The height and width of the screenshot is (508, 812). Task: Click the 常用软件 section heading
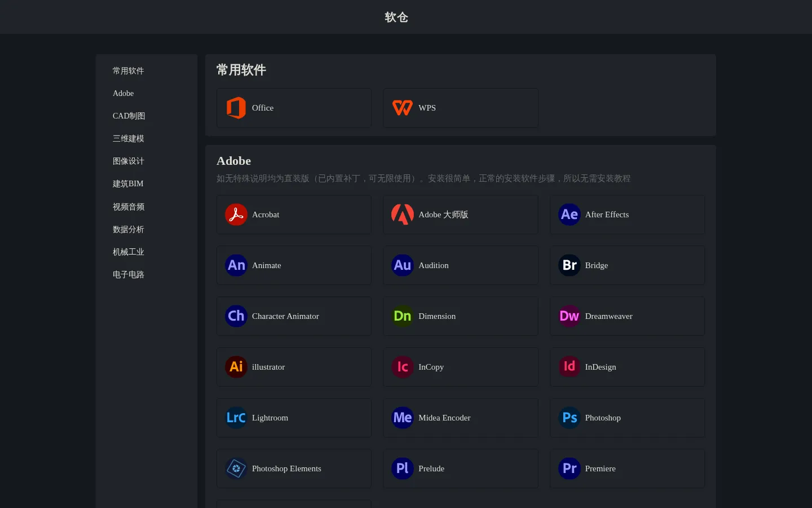(x=241, y=70)
